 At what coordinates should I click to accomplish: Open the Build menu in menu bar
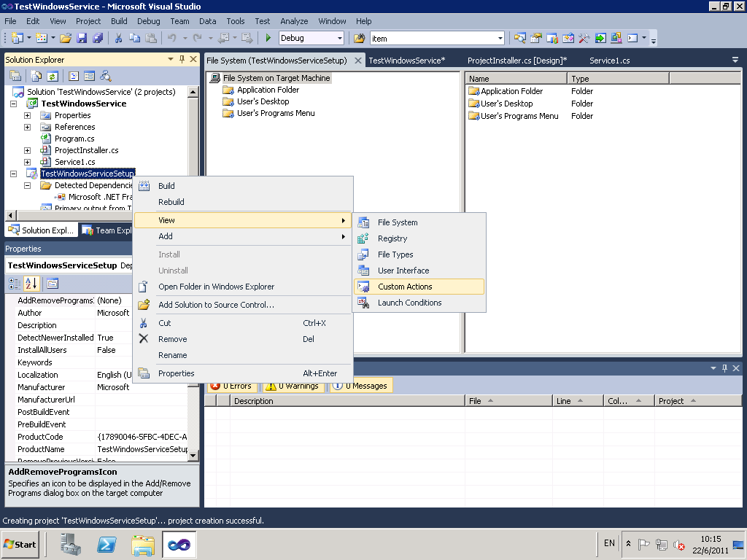coord(119,21)
